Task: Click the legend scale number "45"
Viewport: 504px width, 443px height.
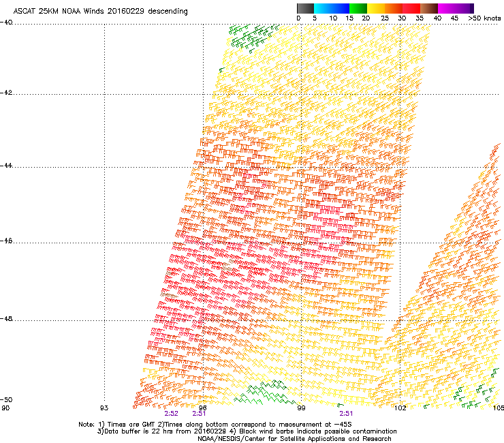Action: pos(454,18)
